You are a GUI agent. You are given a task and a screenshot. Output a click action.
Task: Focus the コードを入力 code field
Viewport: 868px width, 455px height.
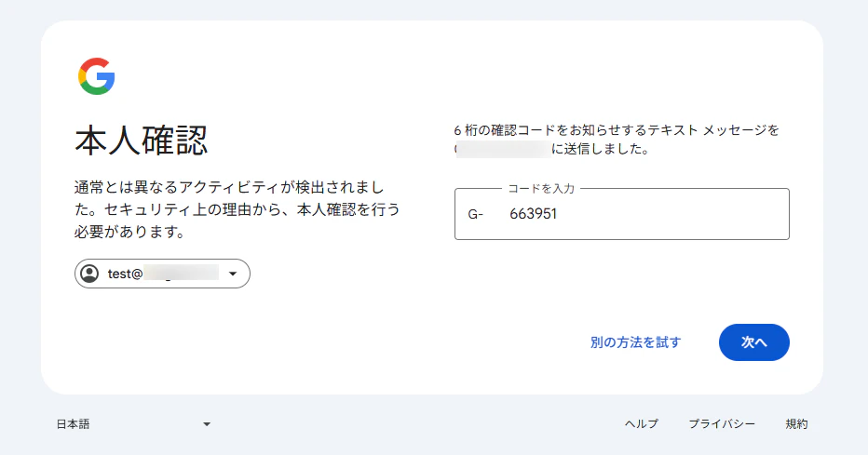(x=621, y=214)
